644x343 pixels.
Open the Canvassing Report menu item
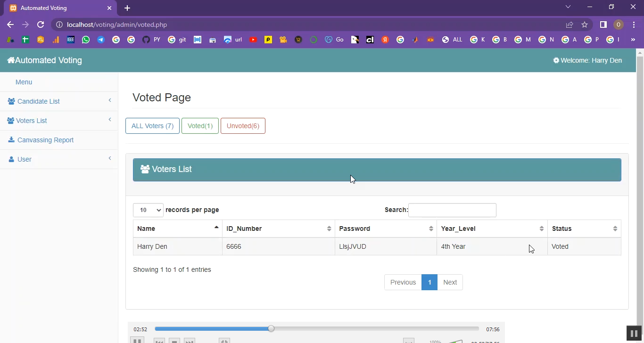[45, 140]
